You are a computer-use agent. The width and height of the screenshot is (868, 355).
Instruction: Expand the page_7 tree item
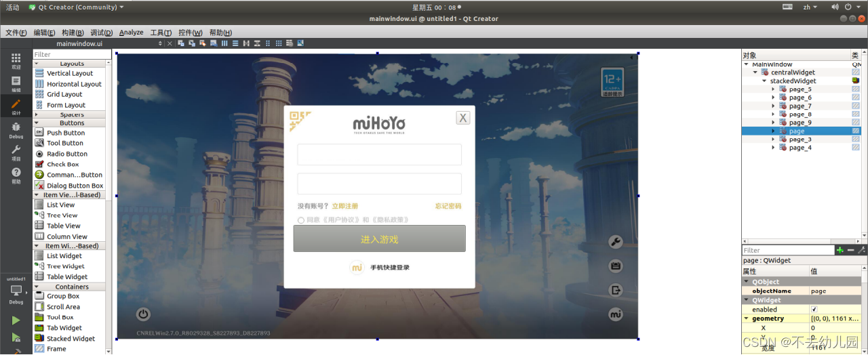[x=773, y=106]
